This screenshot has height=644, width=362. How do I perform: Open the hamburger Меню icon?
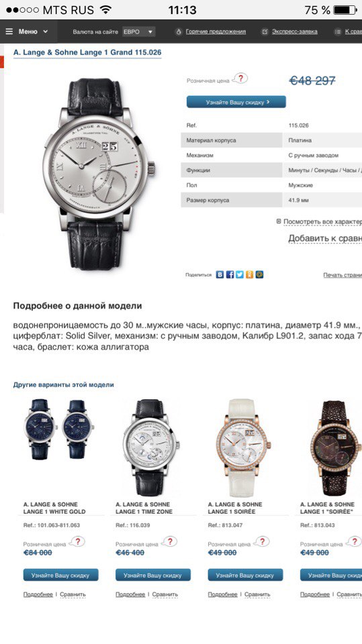pyautogui.click(x=9, y=32)
